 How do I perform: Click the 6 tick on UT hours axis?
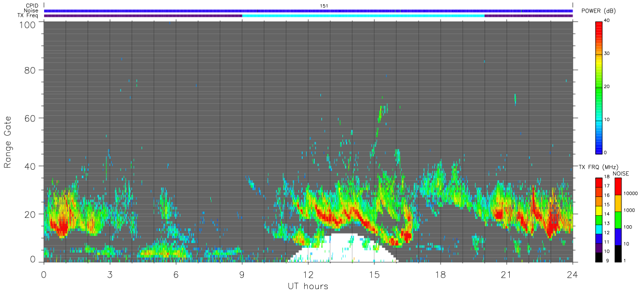coord(176,274)
